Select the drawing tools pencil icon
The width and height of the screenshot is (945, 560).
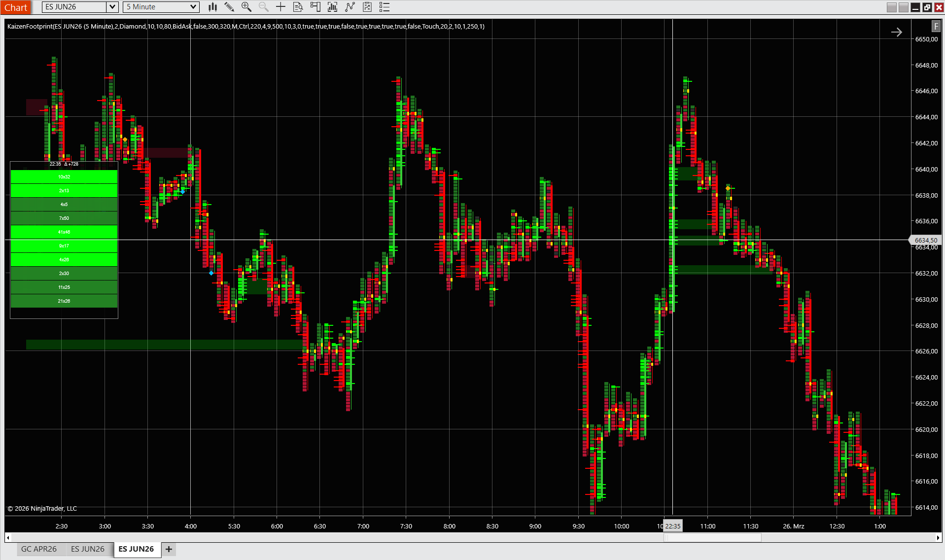(229, 7)
